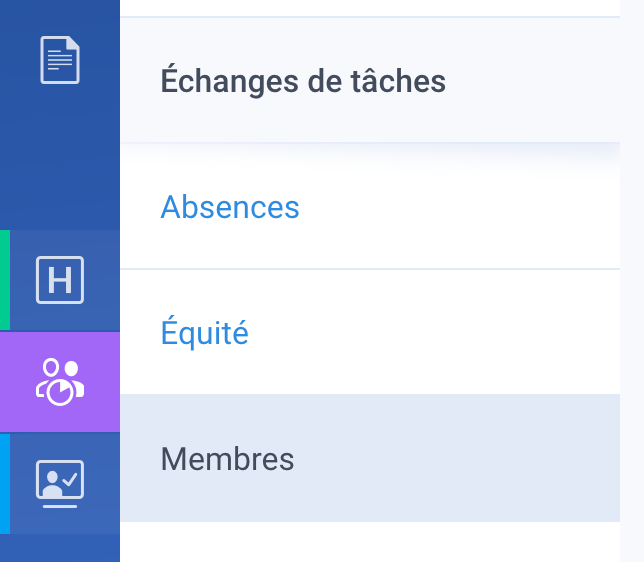Open the person with checkmark board icon
Image resolution: width=644 pixels, height=562 pixels.
[60, 484]
